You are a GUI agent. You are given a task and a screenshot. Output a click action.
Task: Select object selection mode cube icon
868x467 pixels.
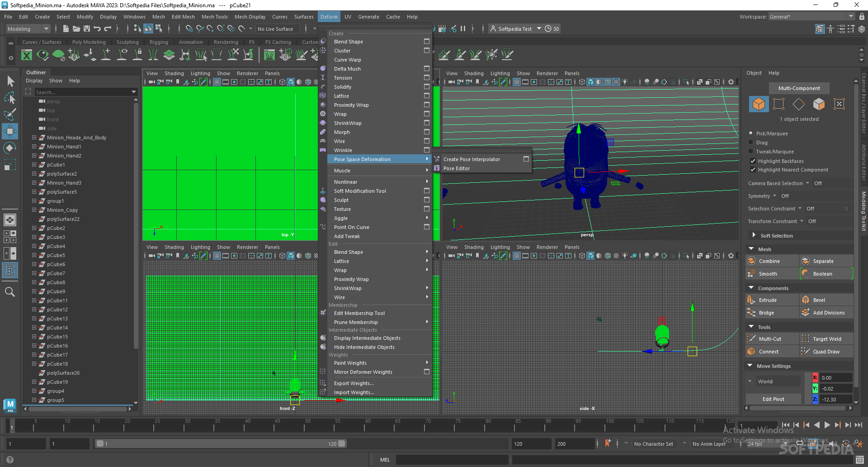point(759,104)
